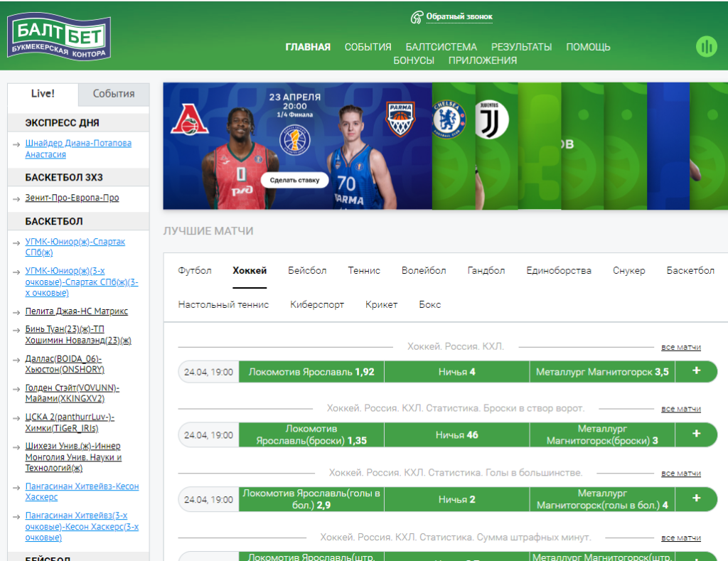728x561 pixels.
Task: Select the Хоккей sport tab
Action: 250,270
